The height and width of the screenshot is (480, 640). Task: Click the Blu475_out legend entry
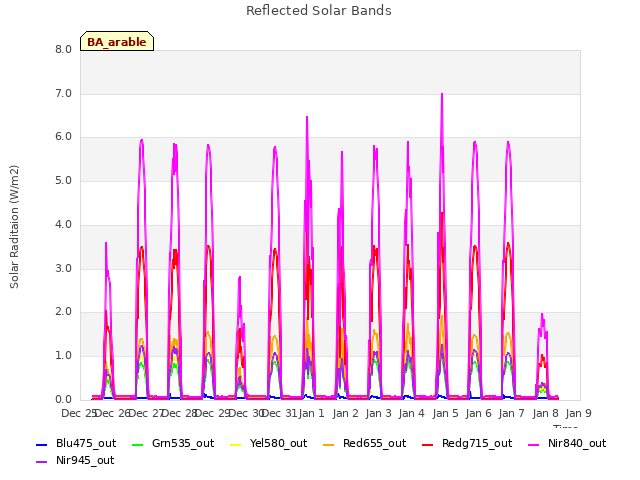pyautogui.click(x=76, y=444)
